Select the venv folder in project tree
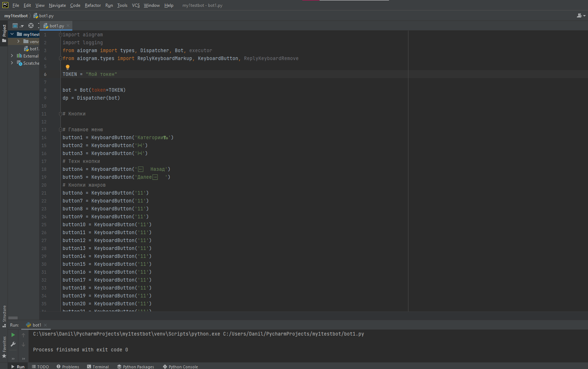Screen dimensions: 588x369 (31, 42)
